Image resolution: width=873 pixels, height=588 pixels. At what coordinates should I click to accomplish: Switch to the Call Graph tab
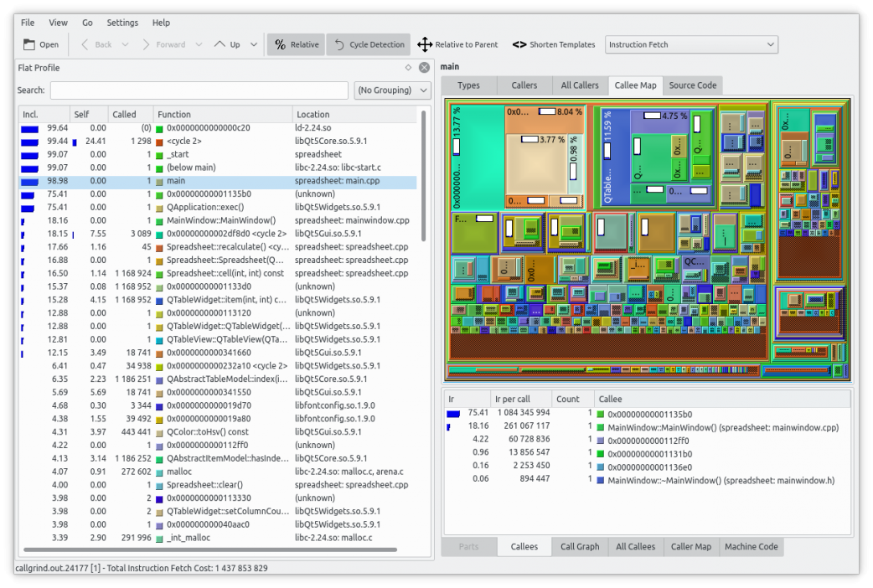click(x=580, y=547)
